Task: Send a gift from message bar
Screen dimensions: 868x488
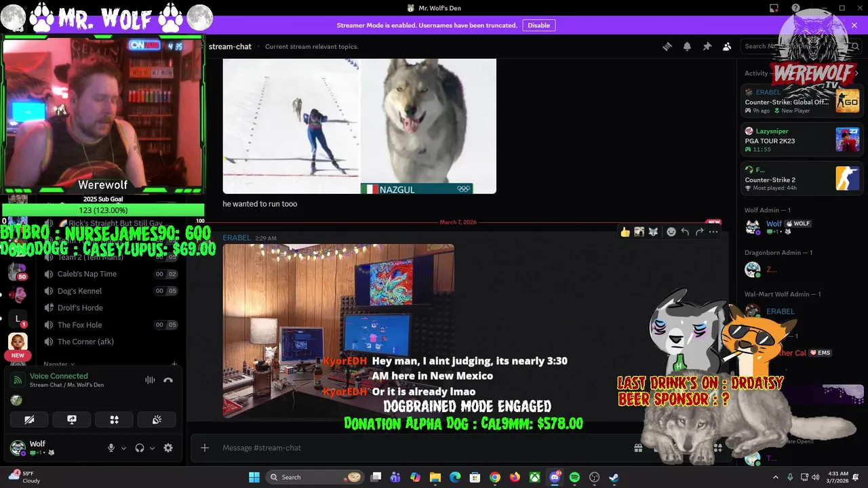Action: [x=638, y=447]
